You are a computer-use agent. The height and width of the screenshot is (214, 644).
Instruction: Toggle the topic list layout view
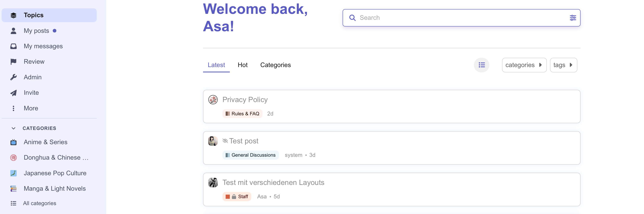481,65
